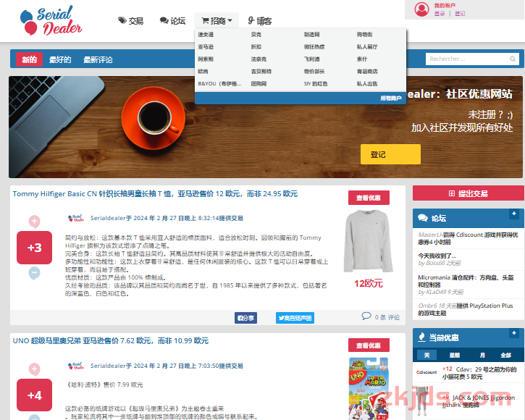The image size is (525, 420).
Task: Open the UNO 超级马里奥兄弟 deal title
Action: coord(111,340)
